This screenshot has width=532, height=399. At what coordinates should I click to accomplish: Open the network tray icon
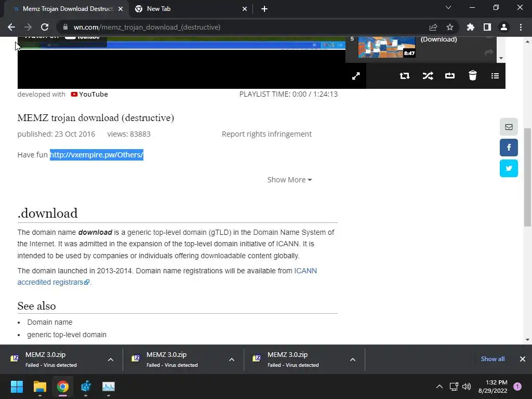[x=454, y=387]
